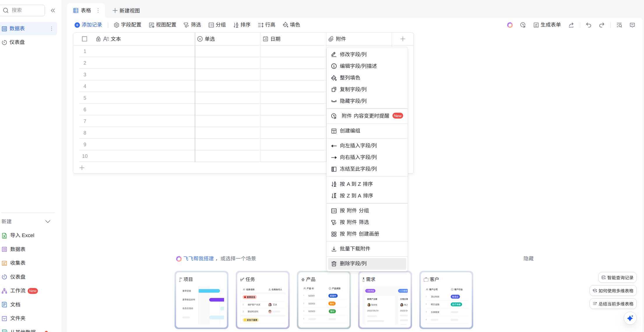This screenshot has height=332, width=644.
Task: Click the search magnifier icon
Action: (x=6, y=10)
